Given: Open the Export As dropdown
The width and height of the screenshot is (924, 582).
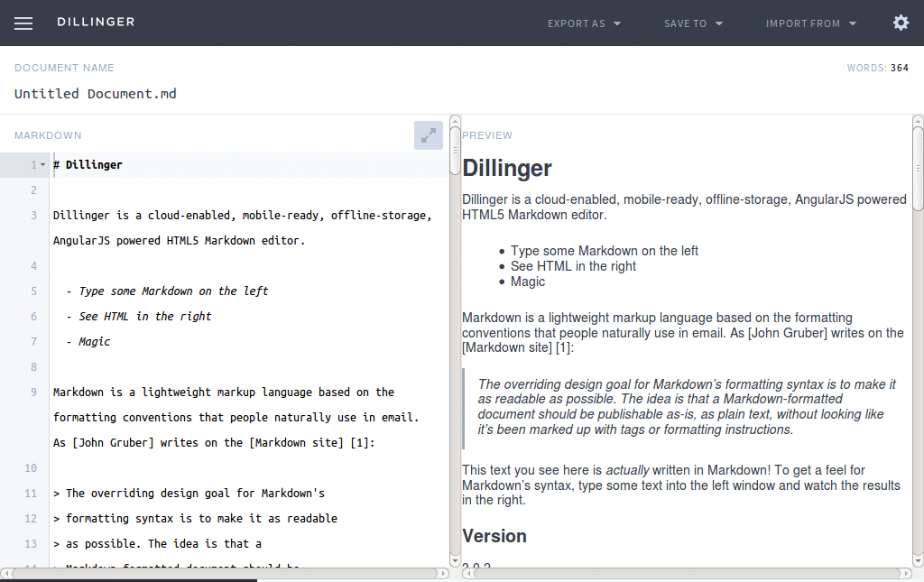Looking at the screenshot, I should click(584, 23).
